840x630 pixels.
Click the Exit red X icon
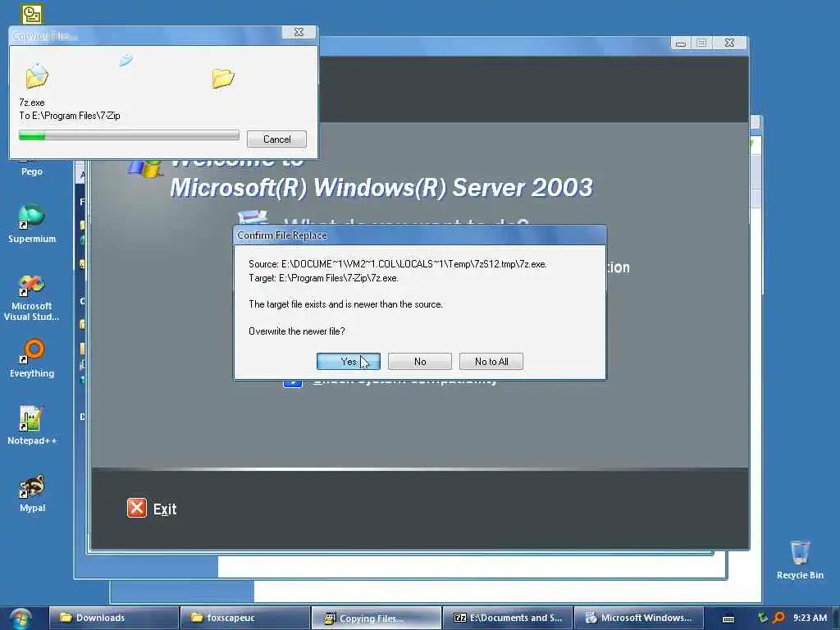tap(137, 508)
